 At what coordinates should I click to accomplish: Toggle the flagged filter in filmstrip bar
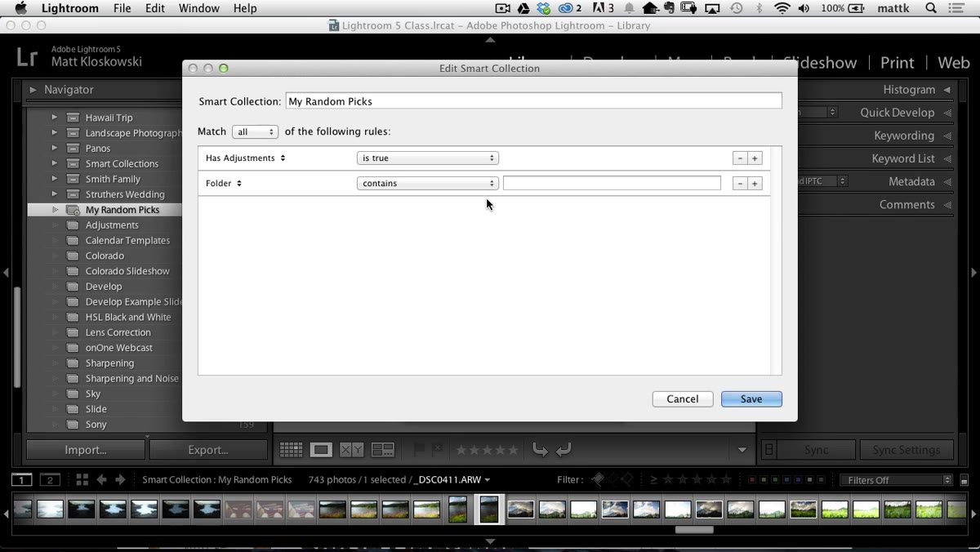(599, 480)
